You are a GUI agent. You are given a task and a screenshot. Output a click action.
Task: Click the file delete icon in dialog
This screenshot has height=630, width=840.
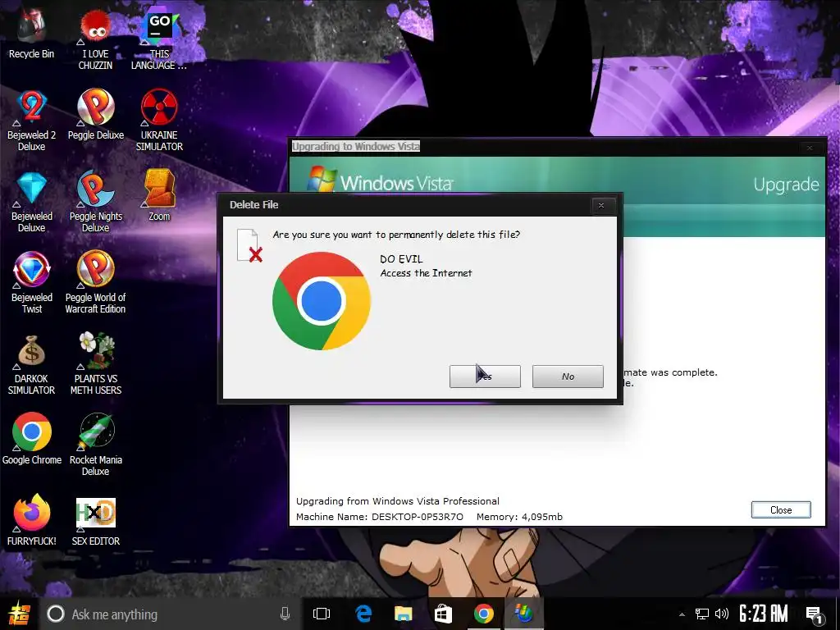pyautogui.click(x=249, y=246)
